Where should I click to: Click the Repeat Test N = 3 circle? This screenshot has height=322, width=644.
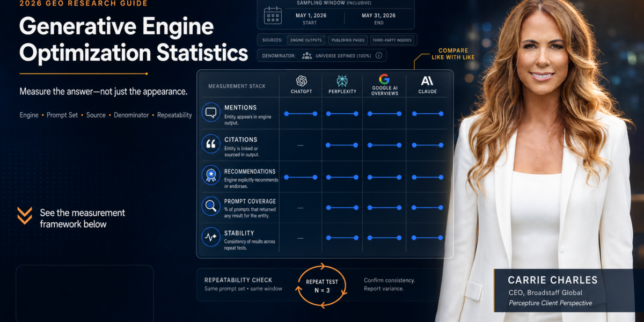[x=321, y=286]
